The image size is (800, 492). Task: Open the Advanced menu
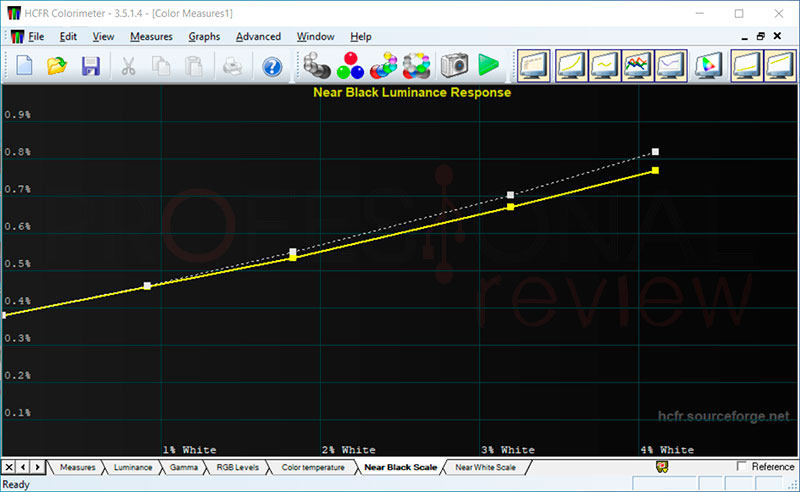pyautogui.click(x=258, y=37)
